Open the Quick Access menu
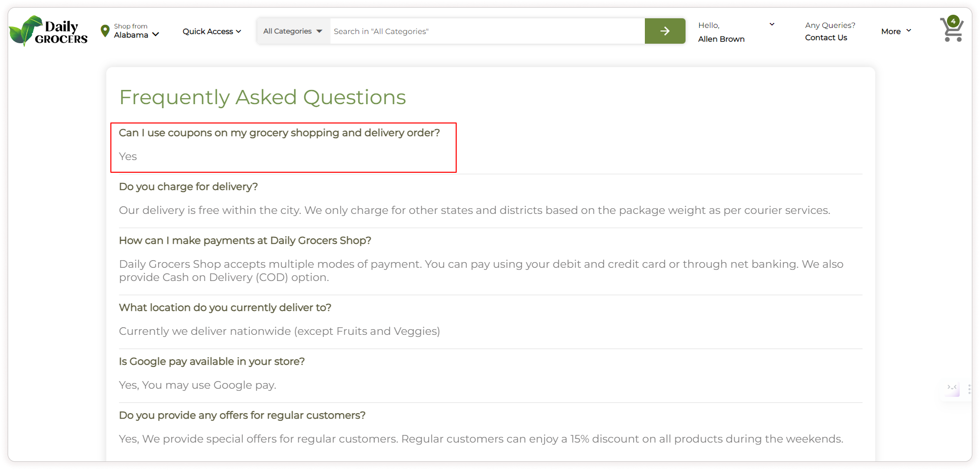This screenshot has width=980, height=470. click(x=212, y=32)
